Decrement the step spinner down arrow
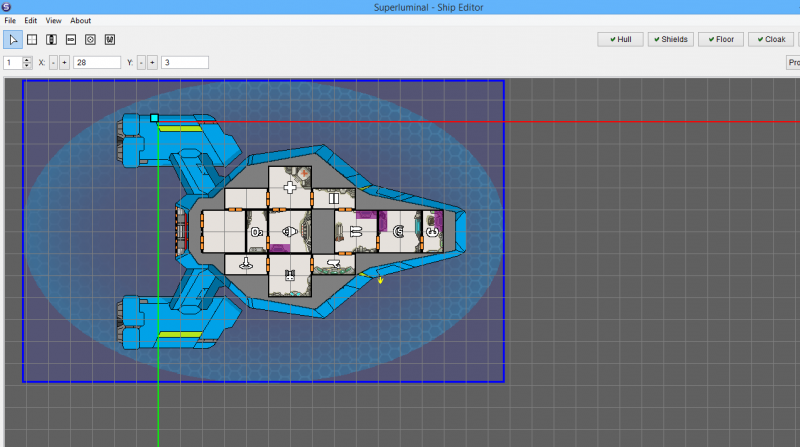 (x=27, y=66)
